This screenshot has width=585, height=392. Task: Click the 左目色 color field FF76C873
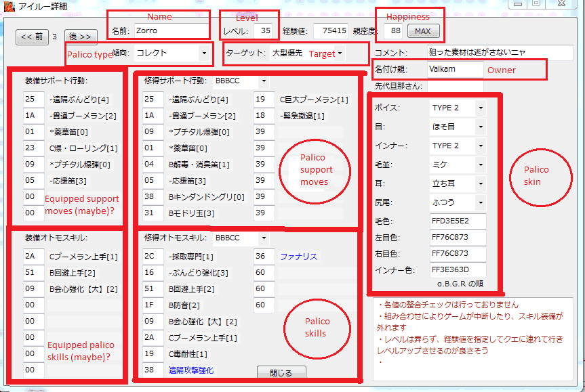point(458,238)
